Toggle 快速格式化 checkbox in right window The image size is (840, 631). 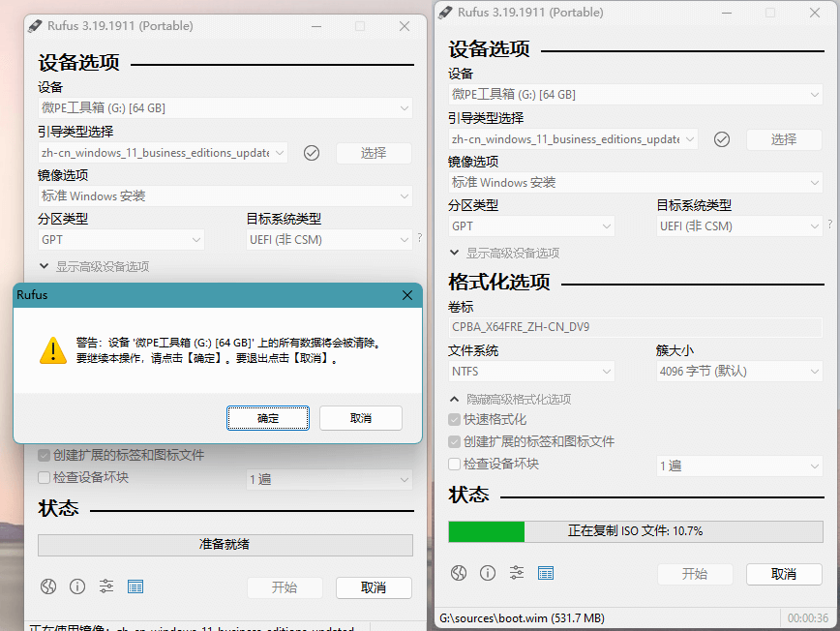click(454, 419)
